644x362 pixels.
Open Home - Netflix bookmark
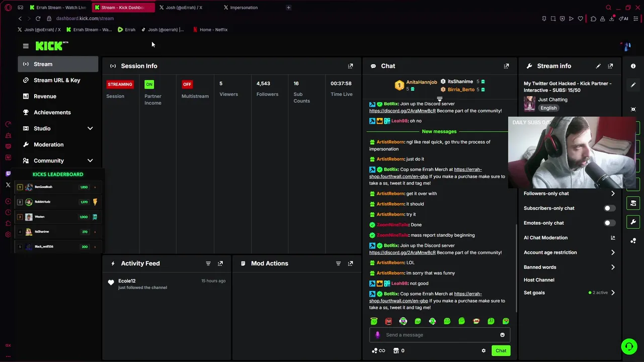[x=210, y=30]
